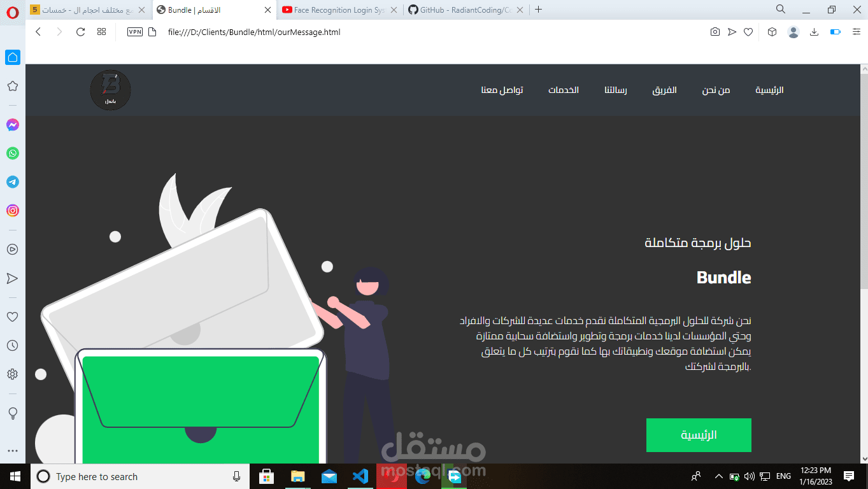Click the send-to-flow arrow icon in toolbar
This screenshot has height=489, width=868.
(x=732, y=32)
